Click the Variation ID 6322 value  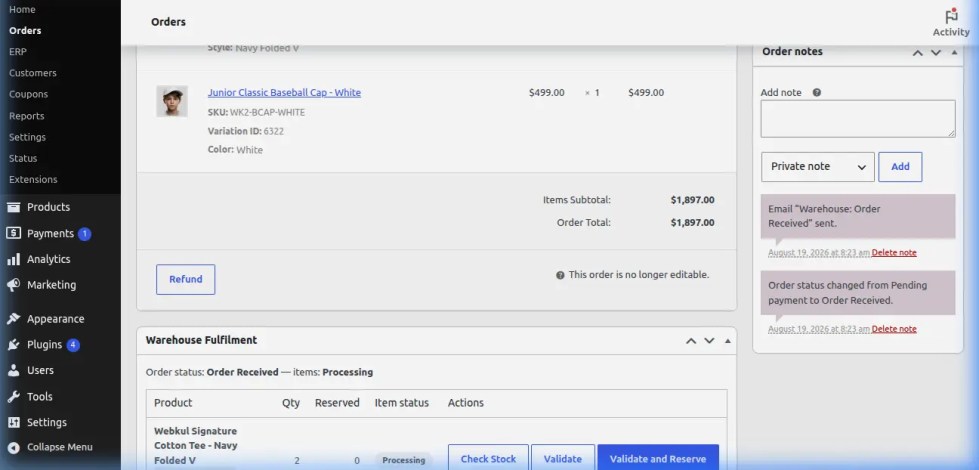(x=273, y=131)
